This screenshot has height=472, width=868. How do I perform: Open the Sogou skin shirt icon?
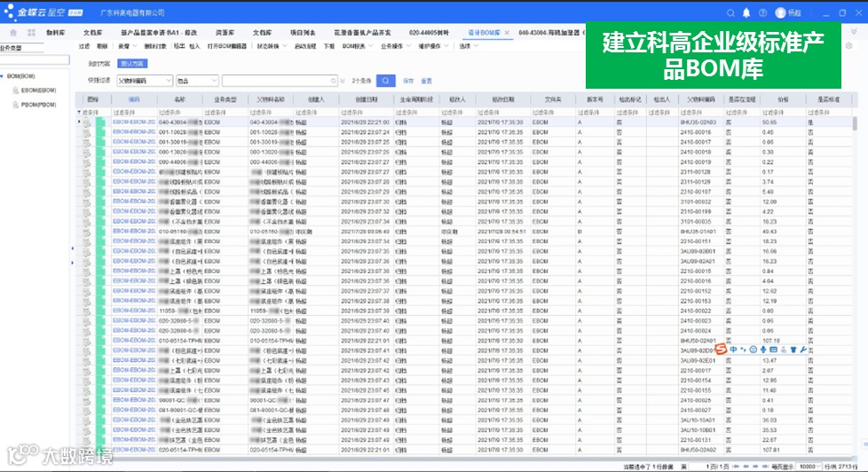tap(793, 350)
